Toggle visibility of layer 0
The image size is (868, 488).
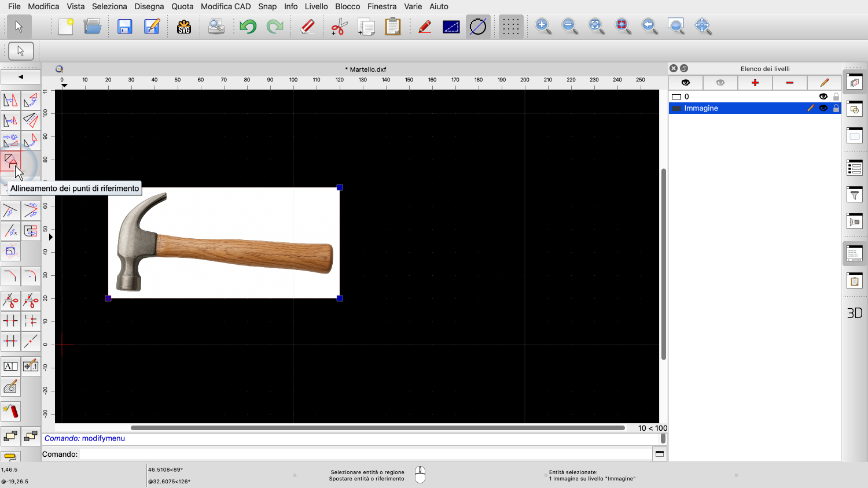[x=823, y=97]
